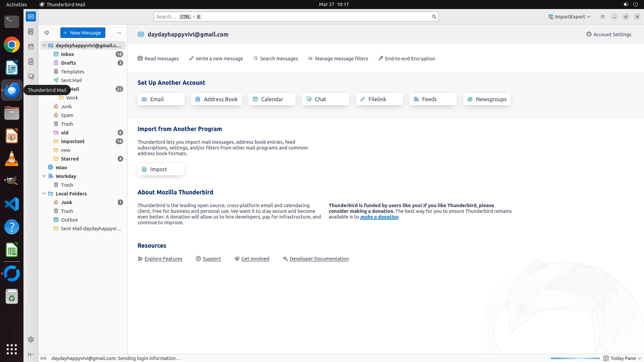Screen dimensions: 644x362
Task: Open Tasks space in the left toolbar
Action: pos(31,62)
